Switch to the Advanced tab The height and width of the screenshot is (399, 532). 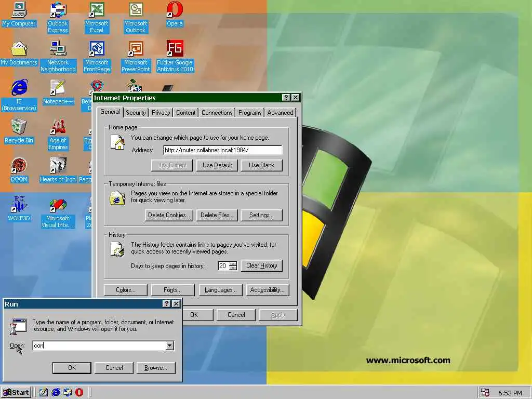click(280, 113)
